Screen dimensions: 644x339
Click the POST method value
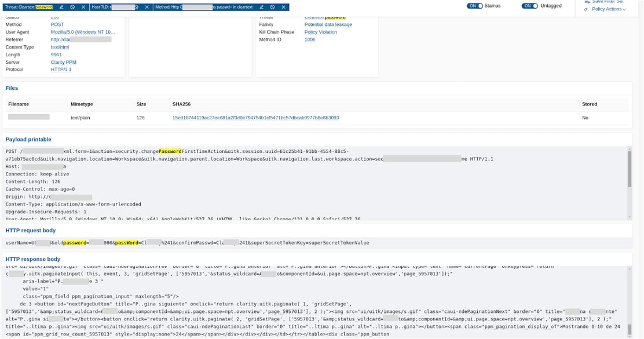tap(57, 25)
